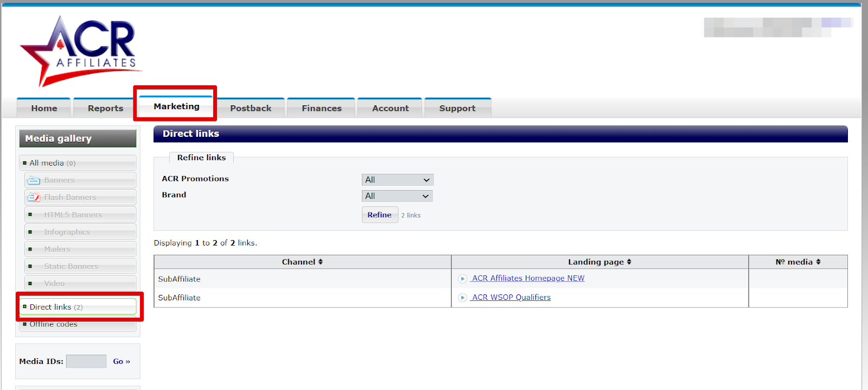This screenshot has height=390, width=868.
Task: Click the Banners icon in Media gallery
Action: click(34, 180)
